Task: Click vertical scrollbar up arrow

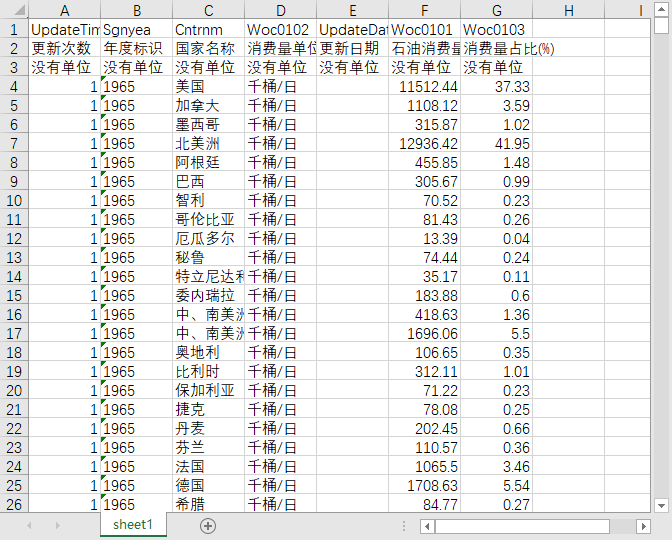Action: coord(661,9)
